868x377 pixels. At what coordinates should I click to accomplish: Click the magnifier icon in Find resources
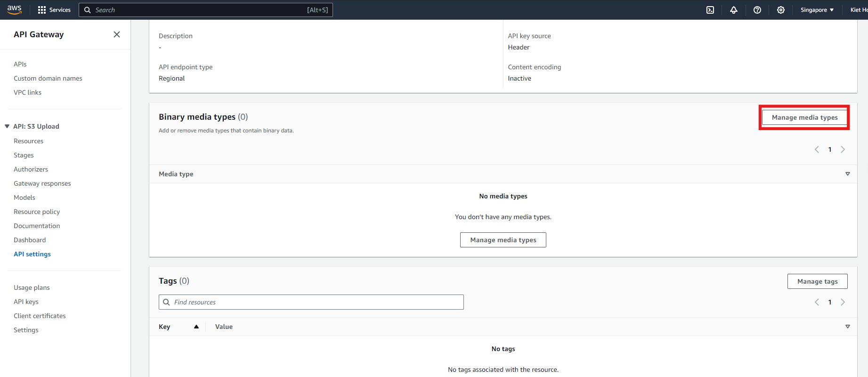click(x=166, y=302)
